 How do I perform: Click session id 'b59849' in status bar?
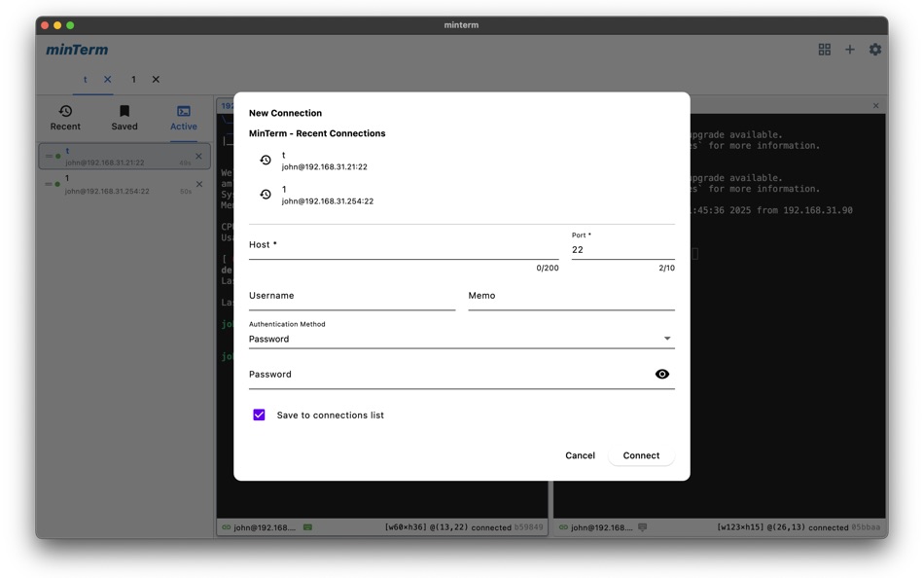coord(528,527)
